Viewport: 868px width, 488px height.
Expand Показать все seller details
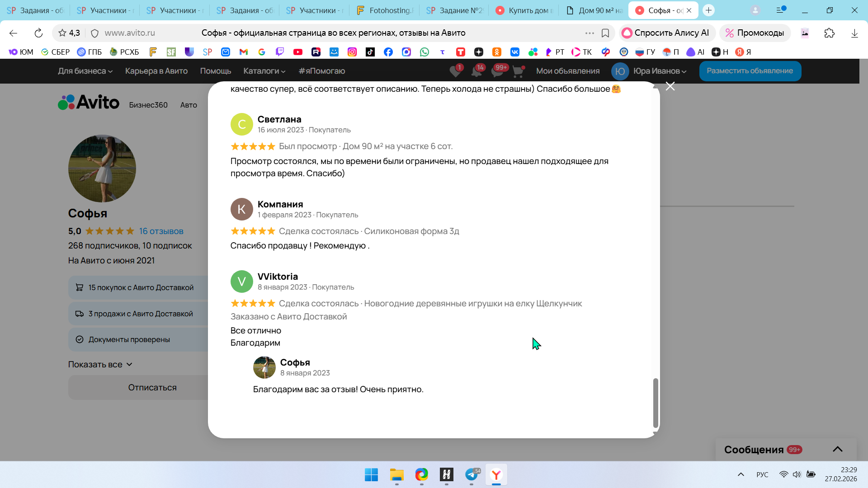pos(100,364)
